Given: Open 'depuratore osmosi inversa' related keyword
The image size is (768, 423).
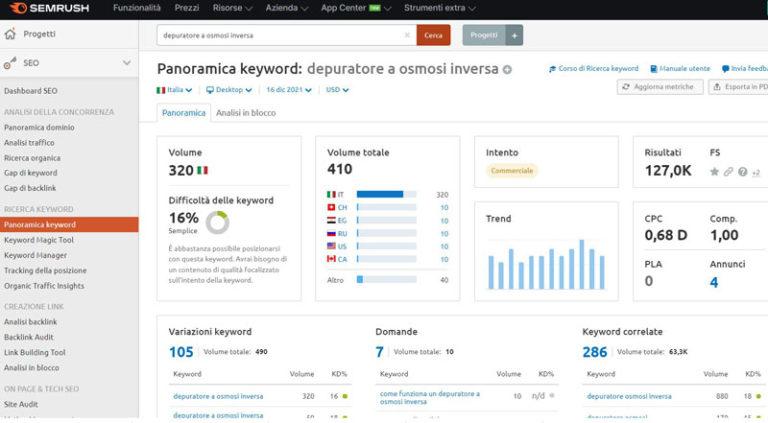Looking at the screenshot, I should [629, 396].
